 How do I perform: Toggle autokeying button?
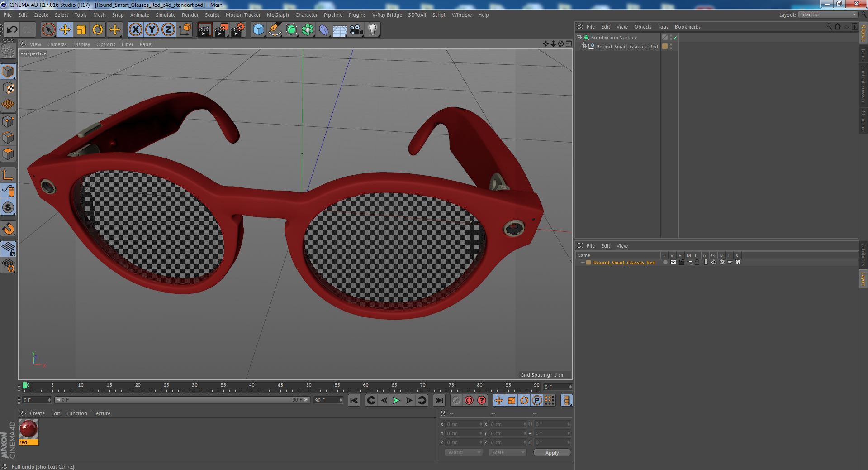[x=469, y=400]
